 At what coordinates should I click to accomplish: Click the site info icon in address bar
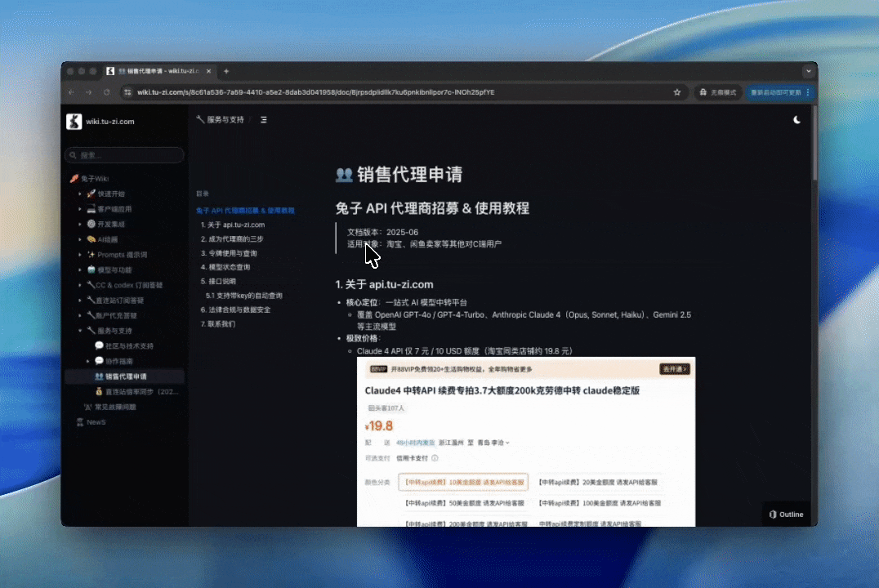pos(127,92)
